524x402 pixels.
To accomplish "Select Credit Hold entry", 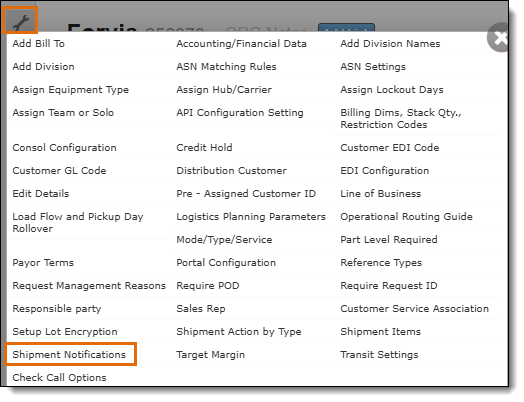I will coord(204,147).
